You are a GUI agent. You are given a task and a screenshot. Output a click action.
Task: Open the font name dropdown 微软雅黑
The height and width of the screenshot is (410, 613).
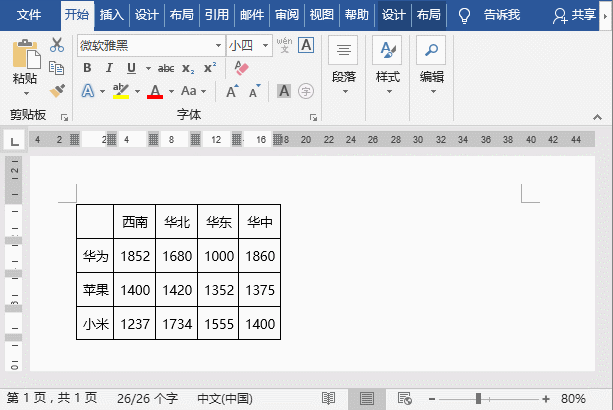tap(218, 46)
